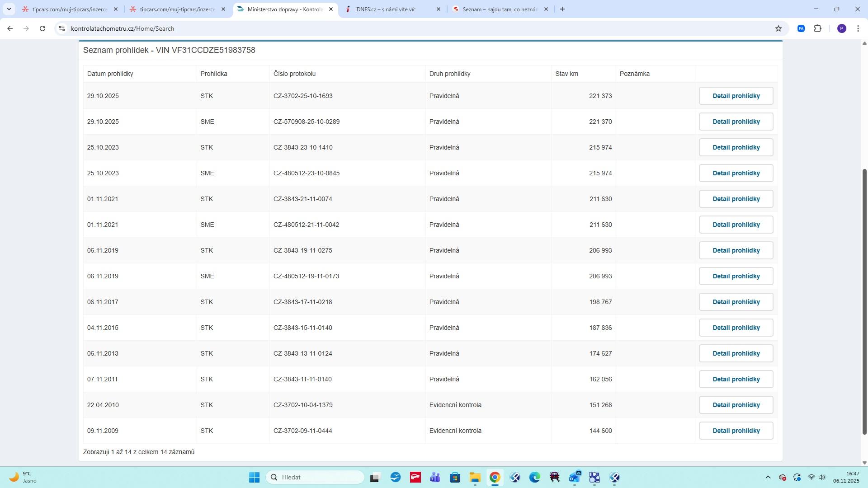Open the Chrome three-dot menu
This screenshot has height=488, width=868.
pyautogui.click(x=858, y=28)
